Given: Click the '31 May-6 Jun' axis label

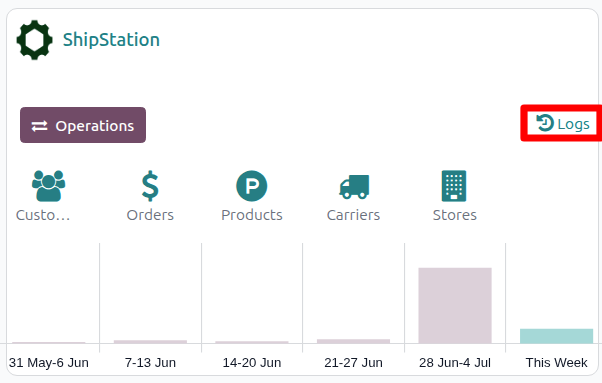Looking at the screenshot, I should coord(49,363).
